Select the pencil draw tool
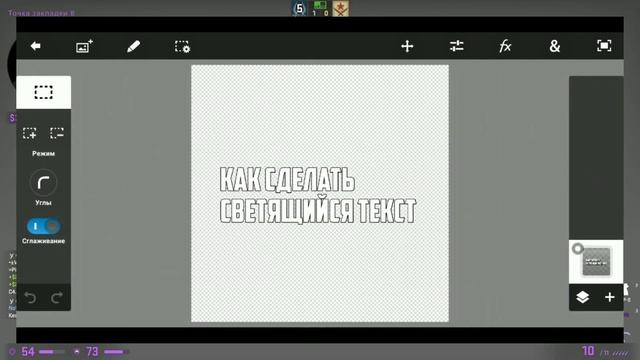 [x=133, y=46]
